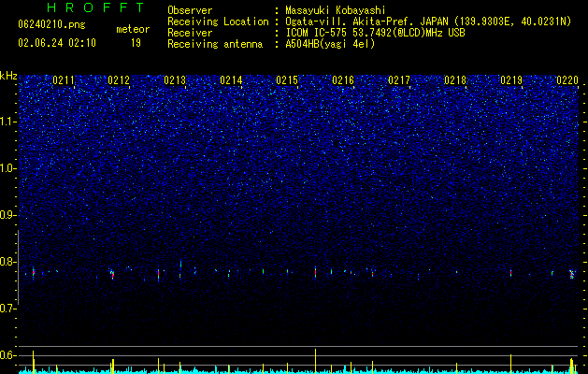Click the 0220 time marker

pyautogui.click(x=567, y=80)
